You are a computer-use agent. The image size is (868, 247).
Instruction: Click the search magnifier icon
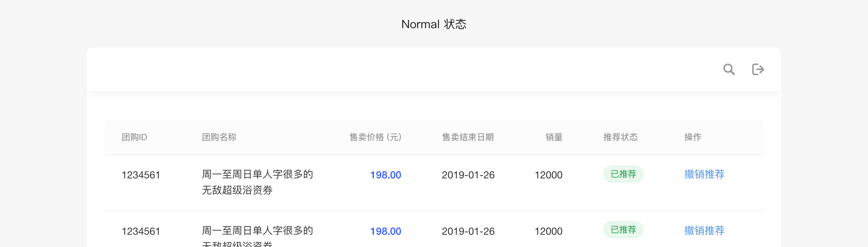coord(729,69)
